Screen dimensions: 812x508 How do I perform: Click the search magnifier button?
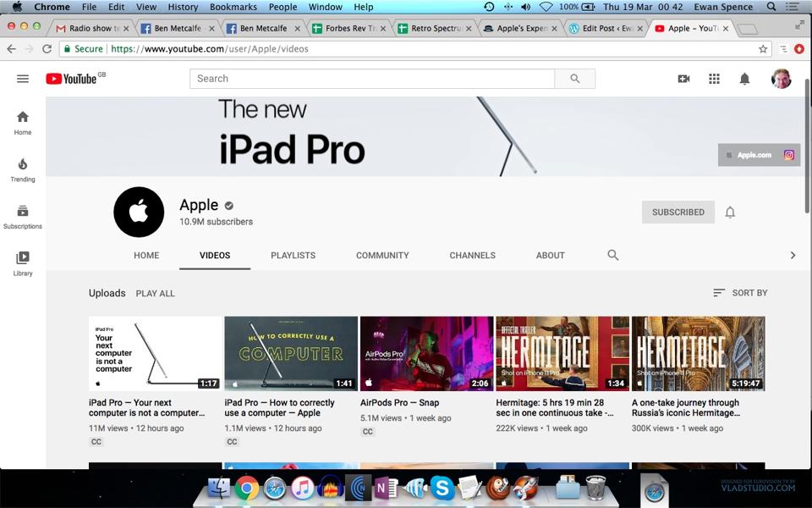(575, 78)
